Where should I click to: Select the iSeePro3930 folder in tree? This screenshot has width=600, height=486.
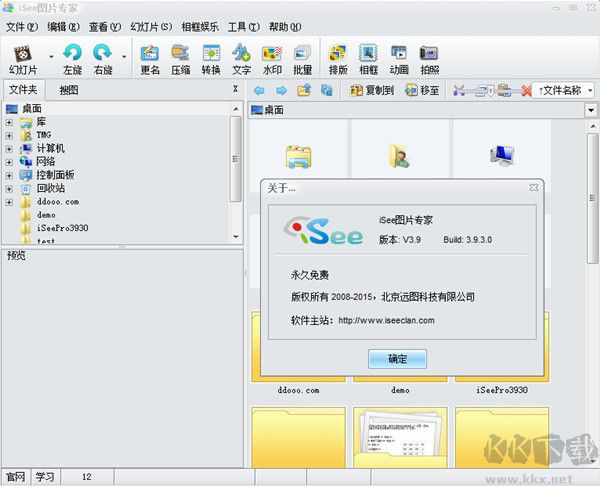(x=63, y=227)
